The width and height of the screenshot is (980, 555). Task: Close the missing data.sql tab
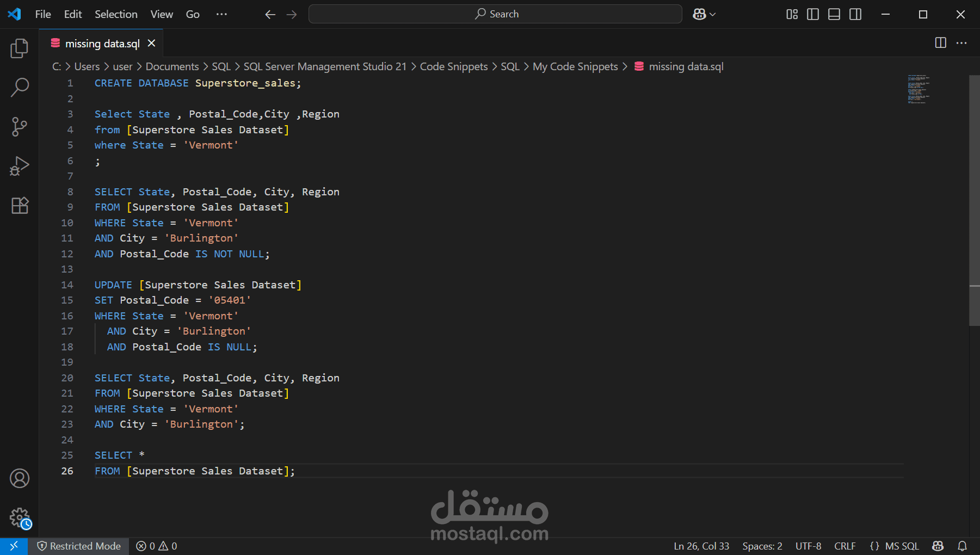pyautogui.click(x=152, y=43)
